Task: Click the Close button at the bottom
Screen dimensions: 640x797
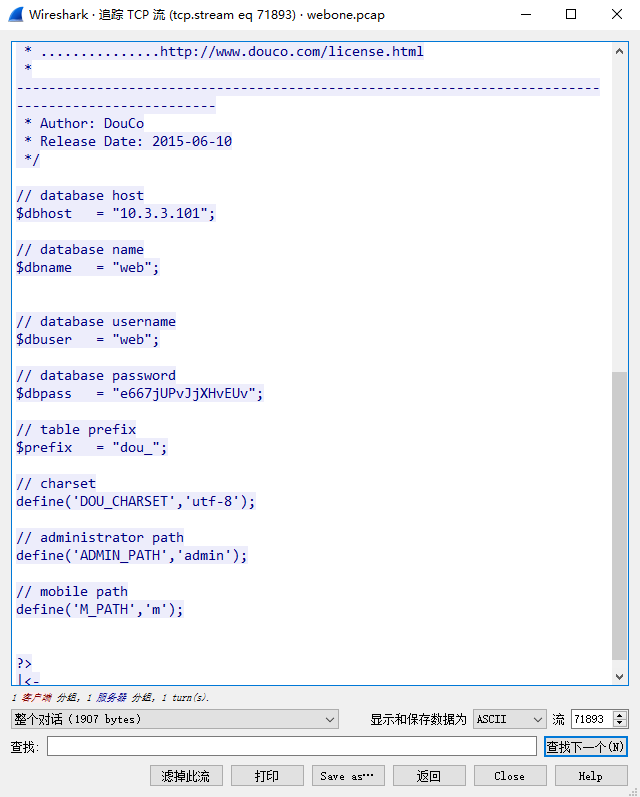Action: pyautogui.click(x=510, y=776)
